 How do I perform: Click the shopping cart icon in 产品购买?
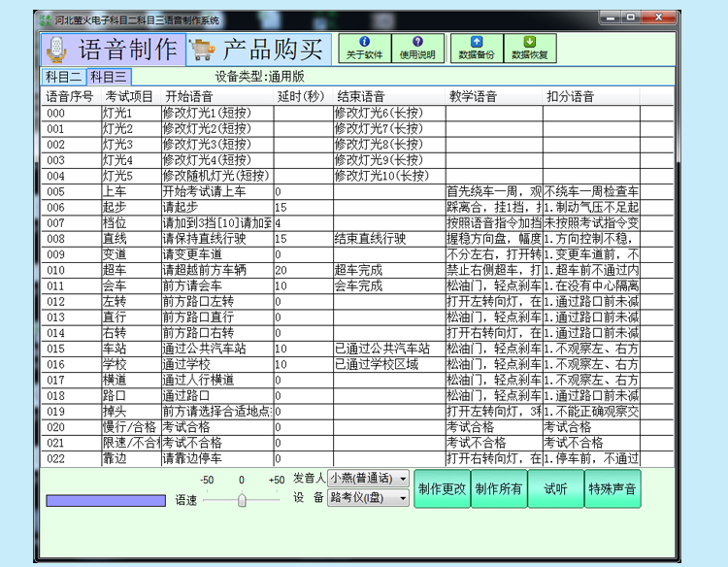pos(202,50)
